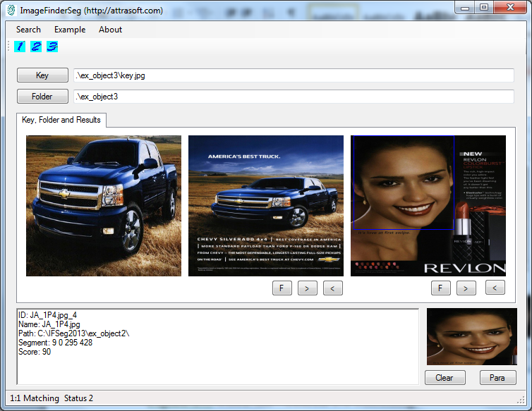Close the ImageFinderSeg window

(510, 8)
